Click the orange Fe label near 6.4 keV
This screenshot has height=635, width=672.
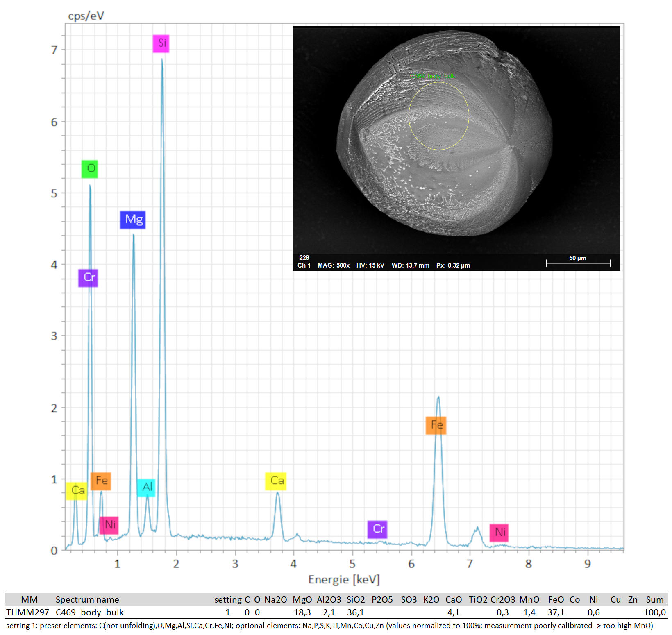(x=436, y=425)
